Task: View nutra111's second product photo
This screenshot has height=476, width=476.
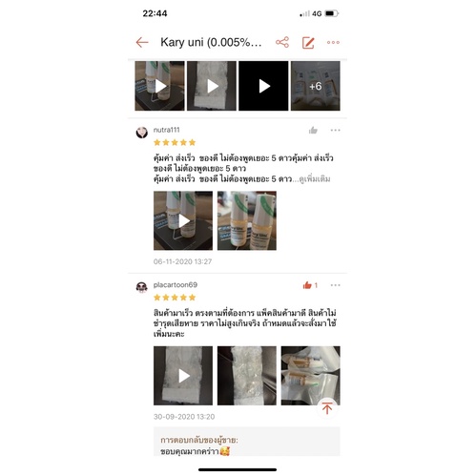Action: click(247, 220)
